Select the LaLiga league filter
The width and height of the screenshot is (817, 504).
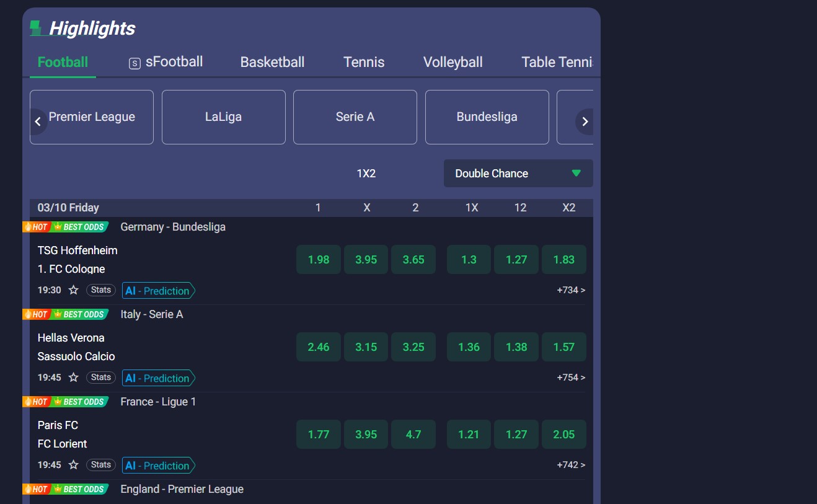(223, 117)
